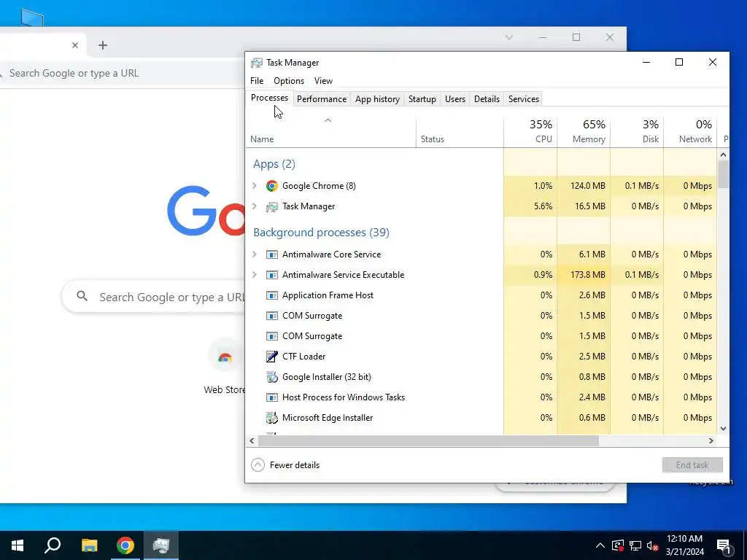Click the Web Store shortcut in Chrome
The width and height of the screenshot is (747, 560).
(225, 367)
